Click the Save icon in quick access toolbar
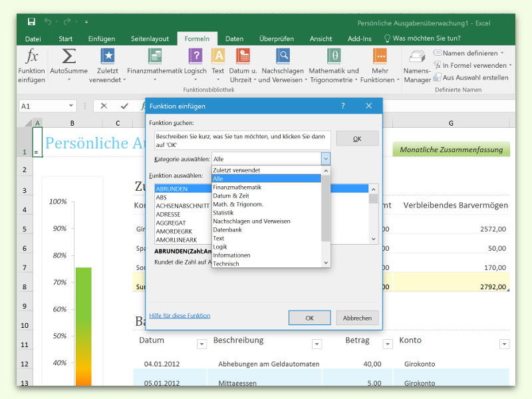 31,22
